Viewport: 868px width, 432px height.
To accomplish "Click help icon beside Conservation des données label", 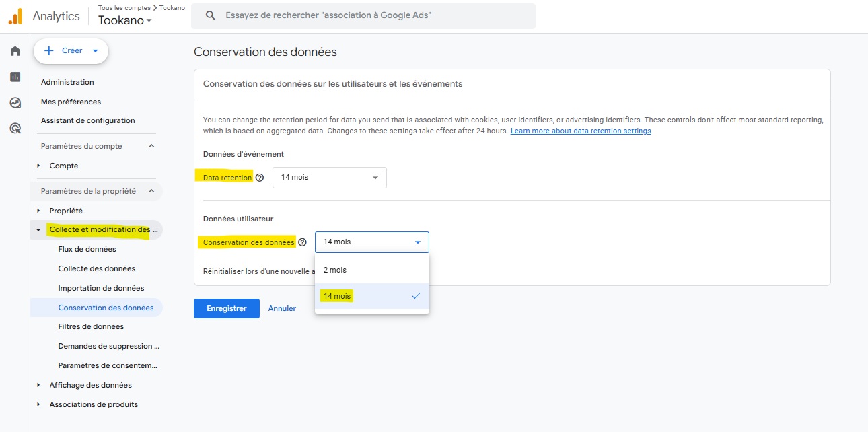I will (x=302, y=242).
